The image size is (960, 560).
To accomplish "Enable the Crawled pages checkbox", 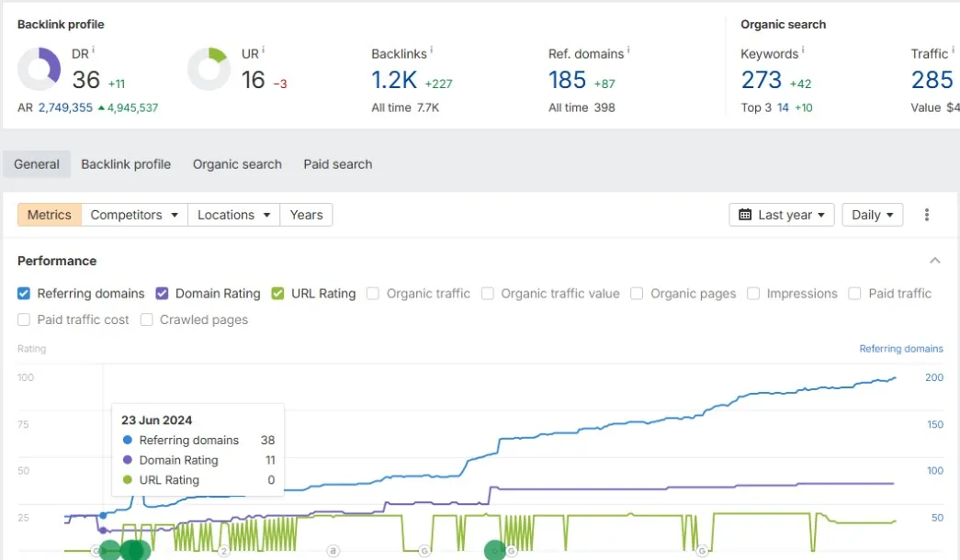I will (146, 320).
